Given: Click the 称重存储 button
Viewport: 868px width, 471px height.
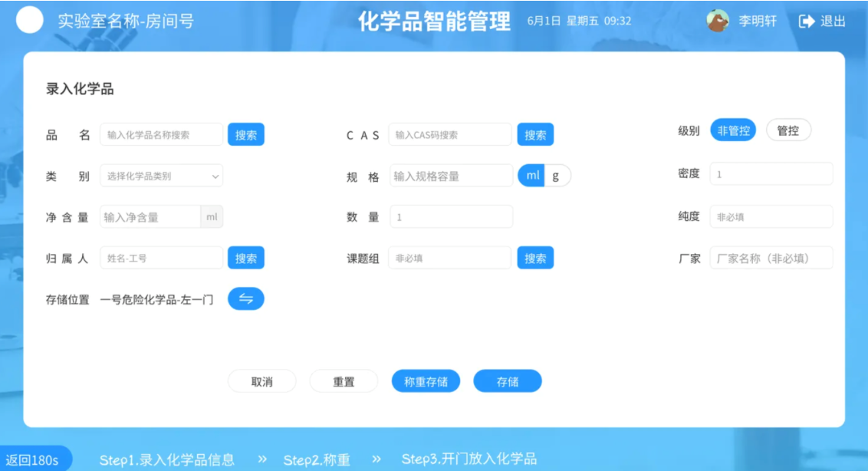Looking at the screenshot, I should (x=426, y=381).
